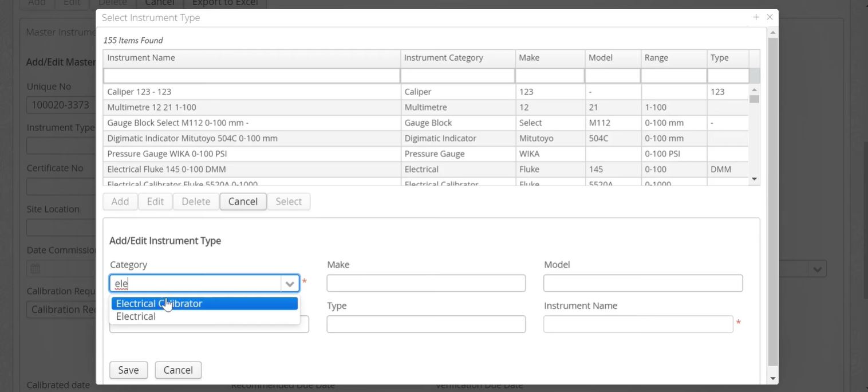Focus the Model text field
Screen dimensions: 868x392
pos(642,283)
